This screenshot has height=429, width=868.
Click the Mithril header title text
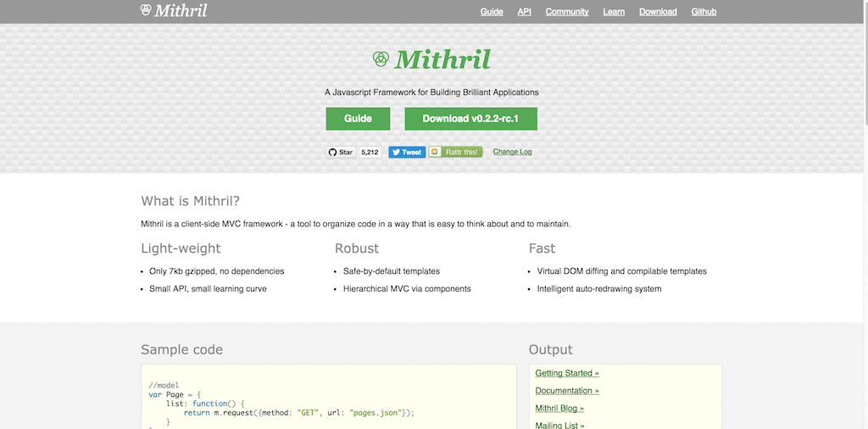coord(181,10)
